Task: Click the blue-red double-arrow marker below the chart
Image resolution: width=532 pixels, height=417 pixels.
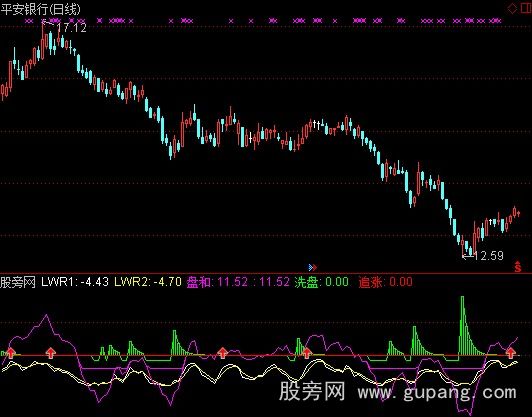Action: pos(313,268)
